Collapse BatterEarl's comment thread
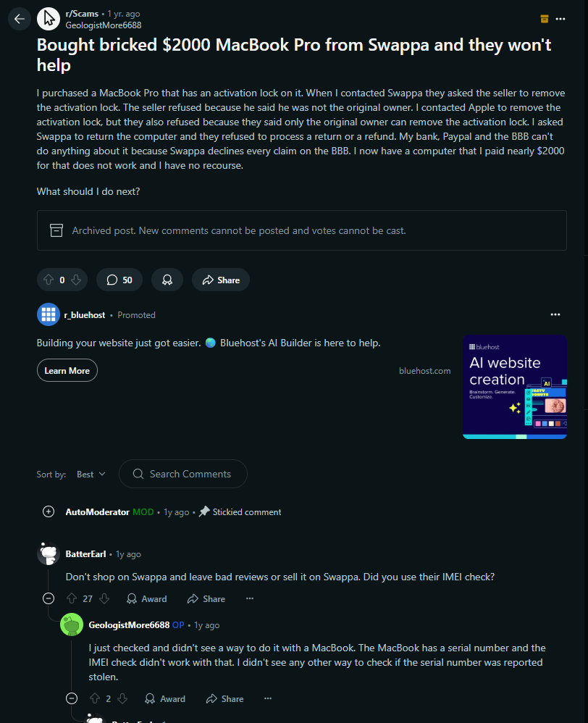Viewport: 588px width, 723px height. coord(49,598)
